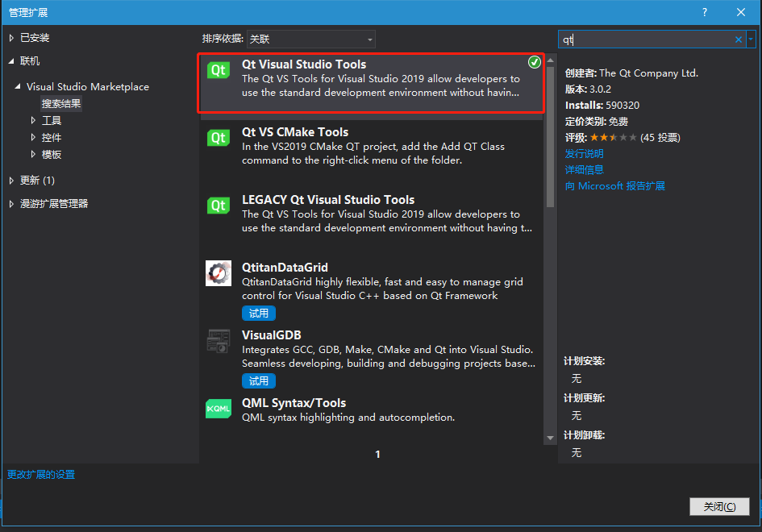Collapse the Visual Studio Marketplace node

coord(18,86)
